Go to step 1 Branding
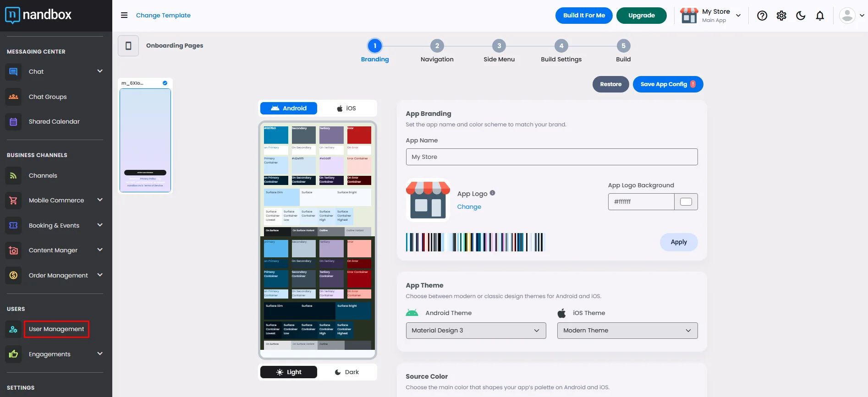 375,51
